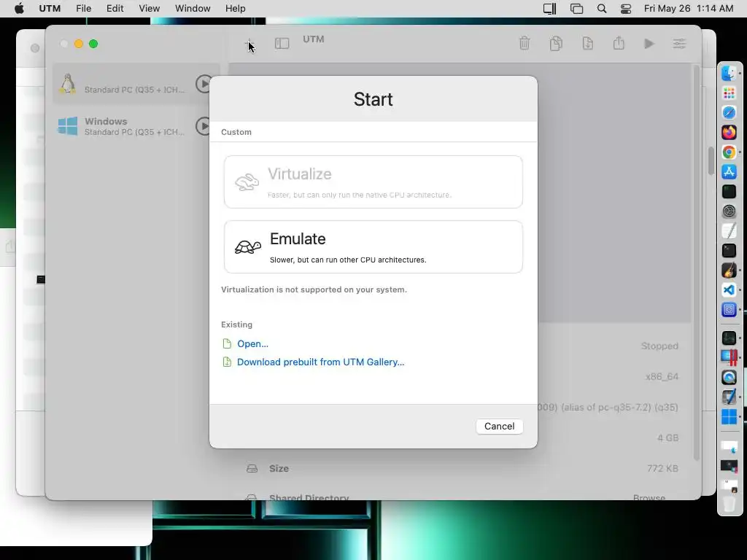Open Launchpad from the dock

(729, 93)
